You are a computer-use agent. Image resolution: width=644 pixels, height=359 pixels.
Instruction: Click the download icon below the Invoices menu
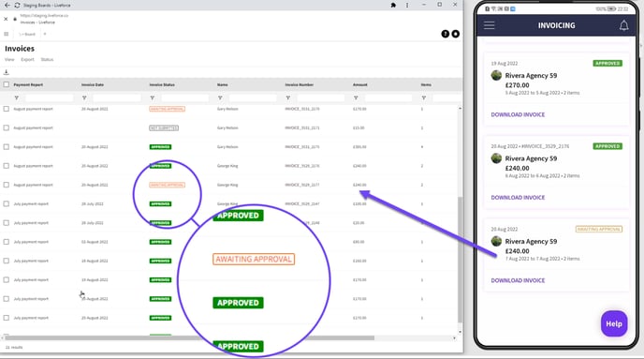[x=7, y=72]
